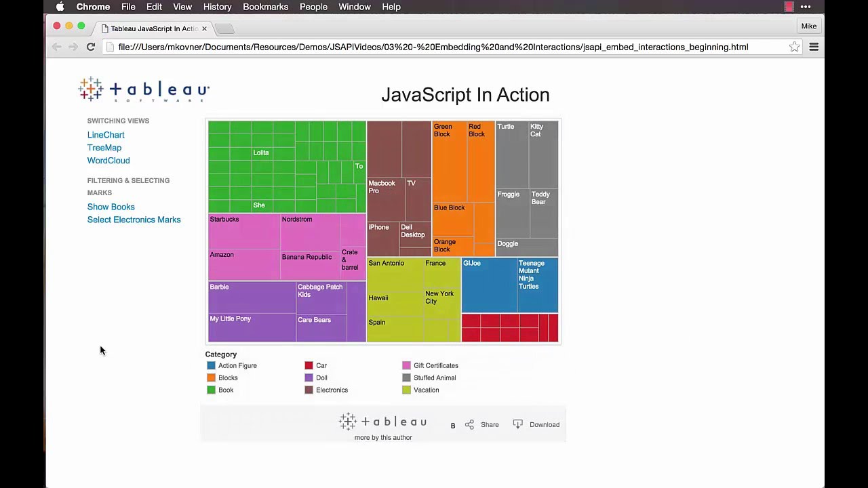The width and height of the screenshot is (868, 488).
Task: Click the Download icon in Tableau footer
Action: pos(517,424)
